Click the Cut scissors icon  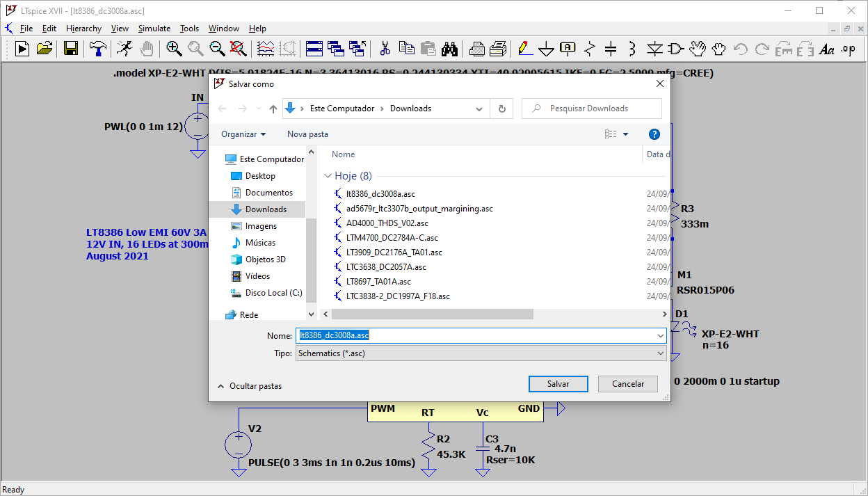tap(385, 49)
